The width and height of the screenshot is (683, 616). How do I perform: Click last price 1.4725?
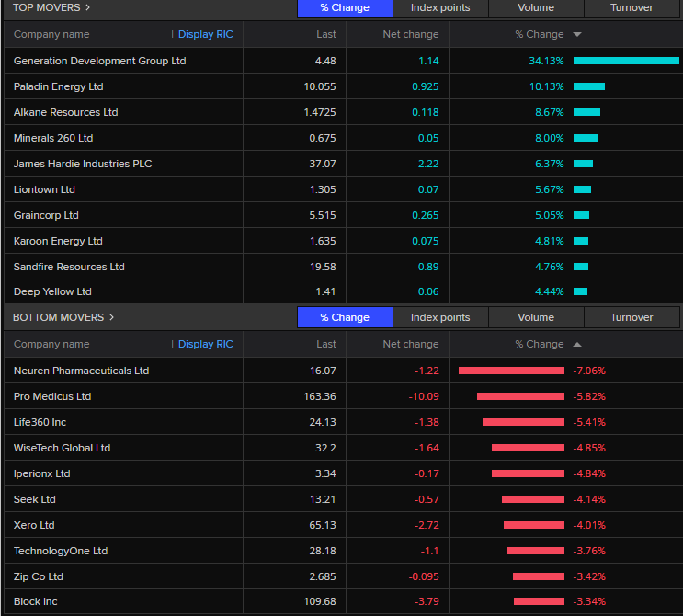point(320,112)
